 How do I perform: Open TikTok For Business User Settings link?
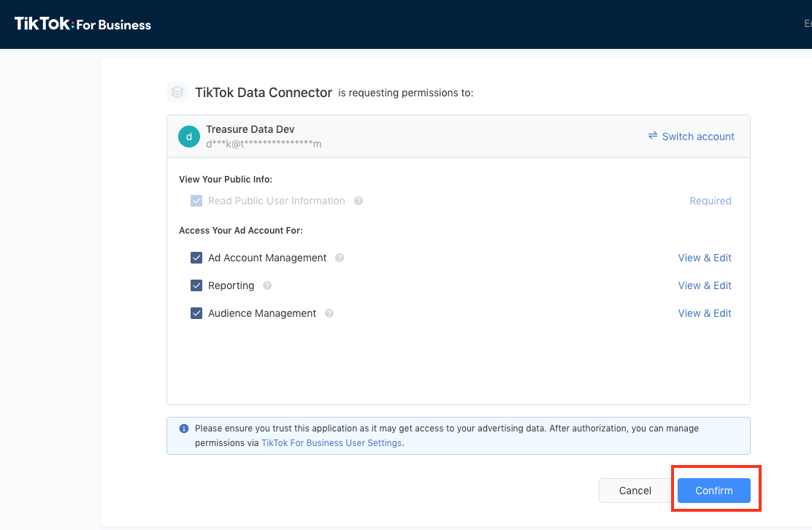click(x=332, y=443)
